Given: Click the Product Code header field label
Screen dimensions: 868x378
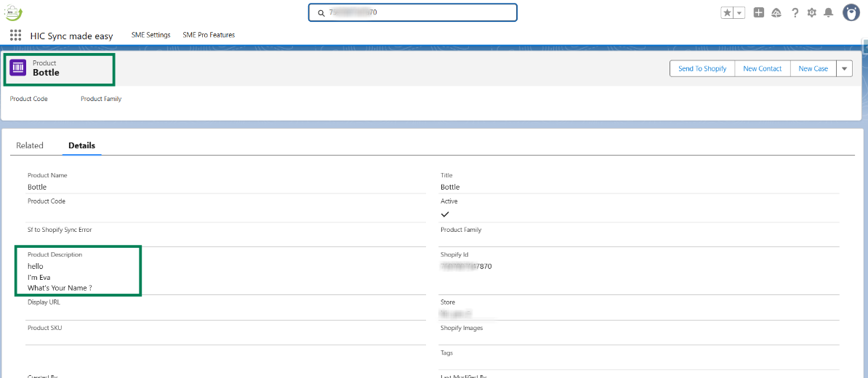Looking at the screenshot, I should click(x=29, y=99).
